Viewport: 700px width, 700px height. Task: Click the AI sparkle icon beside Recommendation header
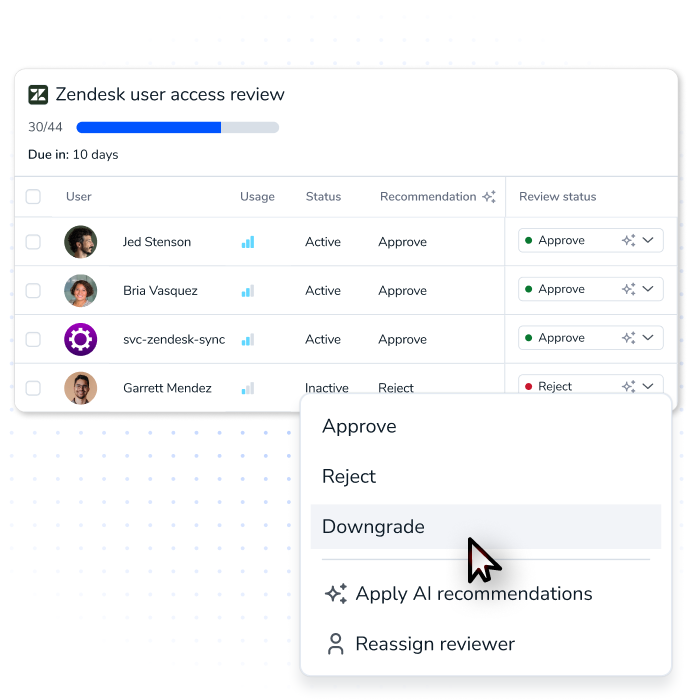click(489, 197)
